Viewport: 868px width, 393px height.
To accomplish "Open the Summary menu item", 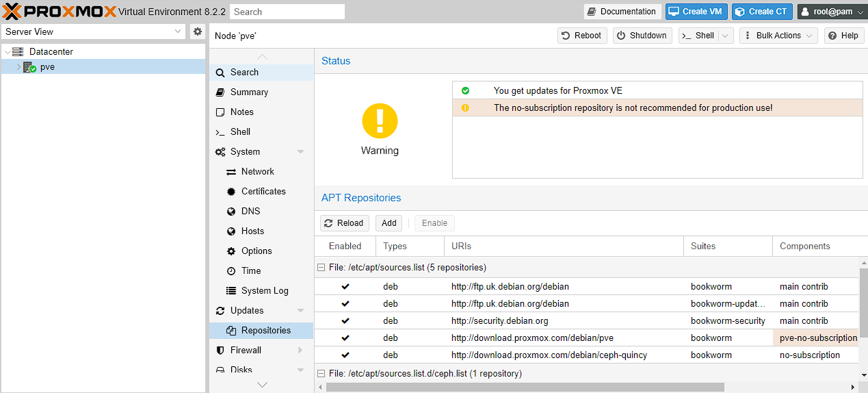I will point(249,92).
